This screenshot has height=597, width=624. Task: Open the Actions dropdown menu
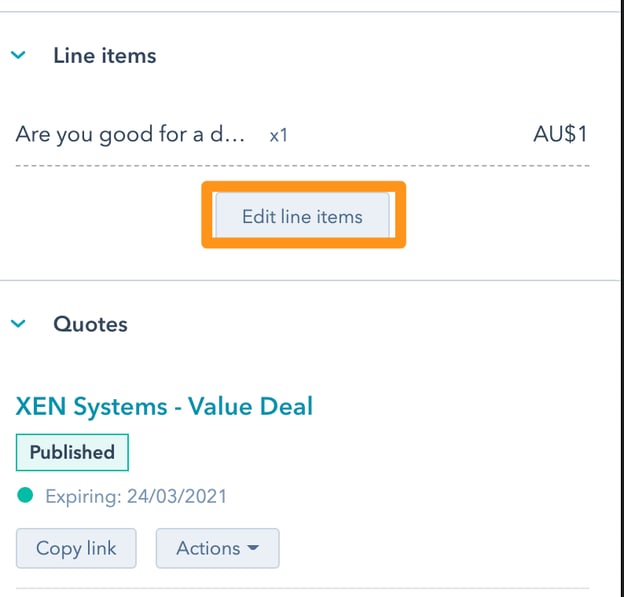point(217,548)
